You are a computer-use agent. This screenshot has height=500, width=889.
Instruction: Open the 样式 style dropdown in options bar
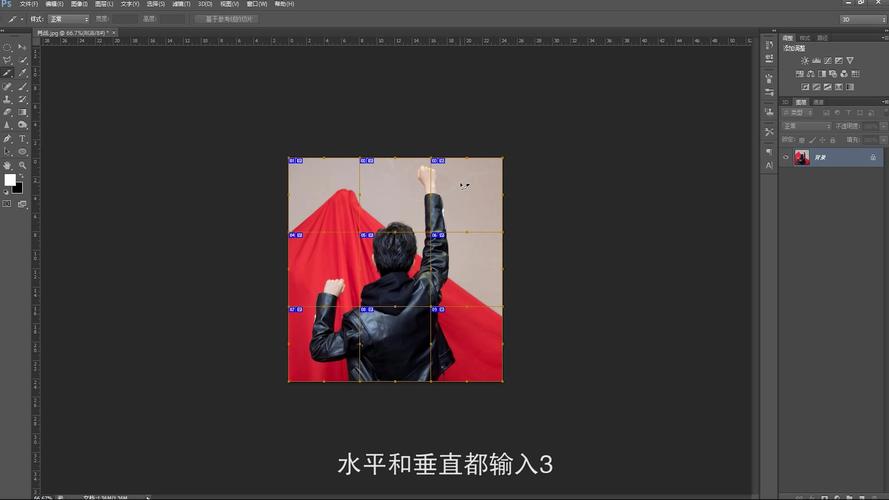tap(69, 19)
